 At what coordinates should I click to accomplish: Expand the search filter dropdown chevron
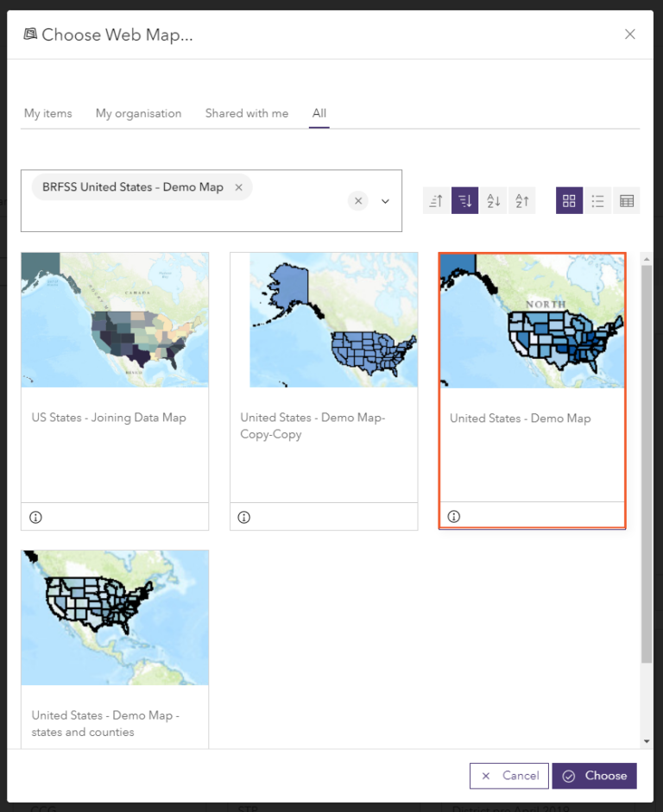pos(385,201)
